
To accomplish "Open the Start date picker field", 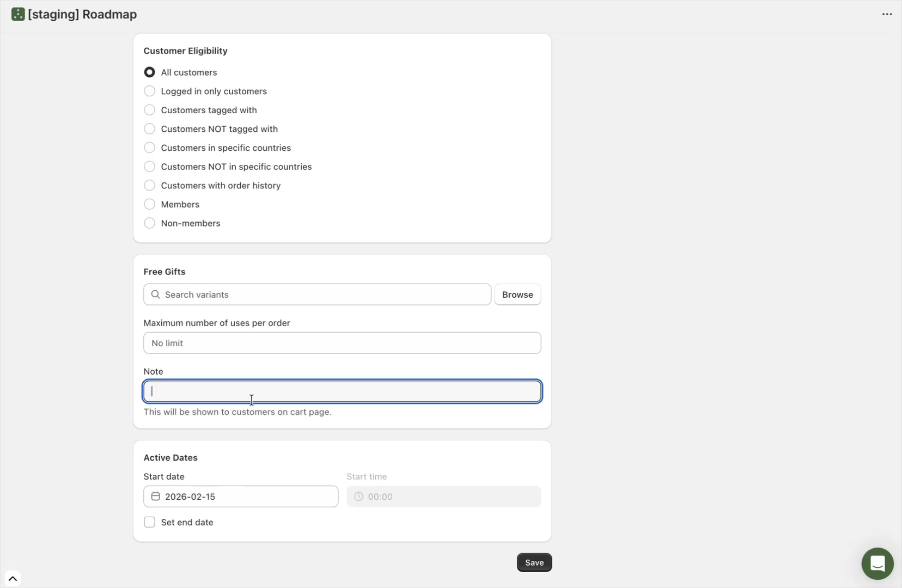I will (x=240, y=496).
